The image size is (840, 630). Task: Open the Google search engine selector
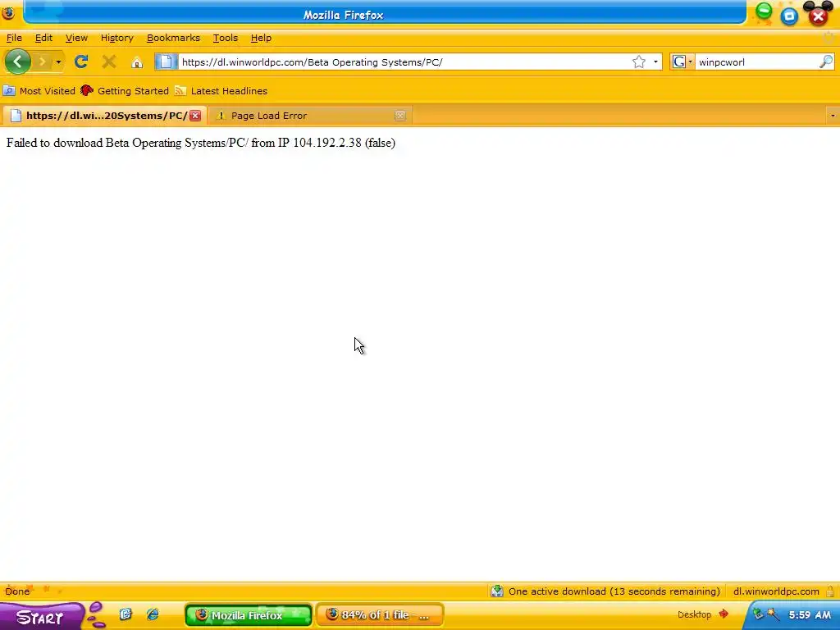682,62
